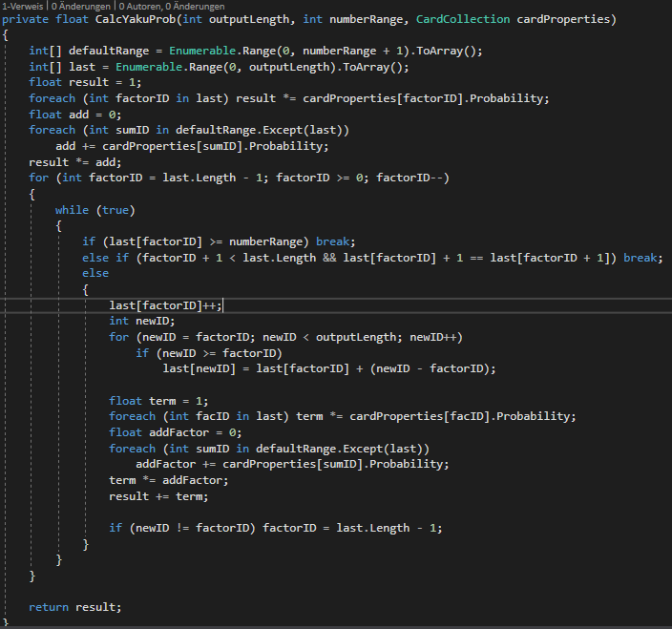Click the '0 Änderungen' link beside 1-Verweis

coord(80,7)
